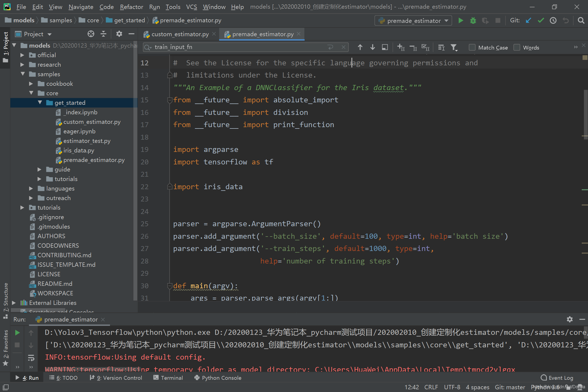Click locate file target icon in Project panel
The image size is (588, 392).
[x=91, y=34]
